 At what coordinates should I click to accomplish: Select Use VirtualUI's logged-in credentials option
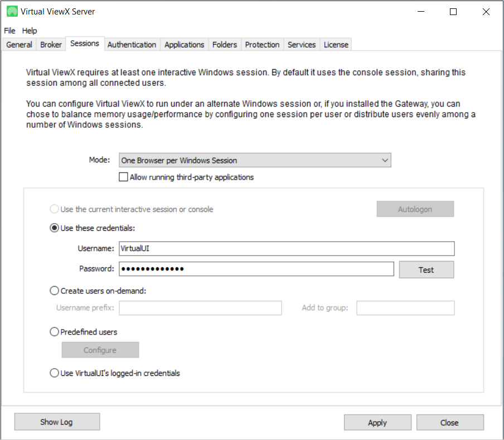point(55,373)
